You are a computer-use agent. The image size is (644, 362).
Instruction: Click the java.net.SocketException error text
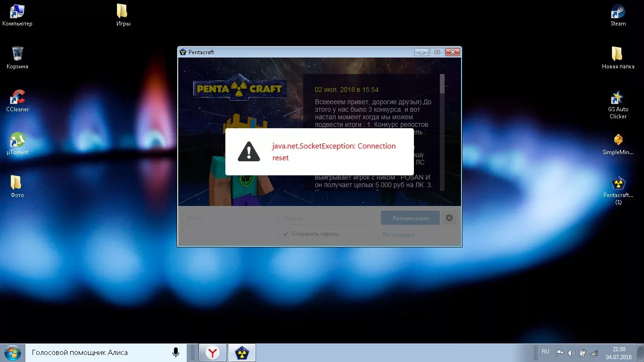point(334,152)
